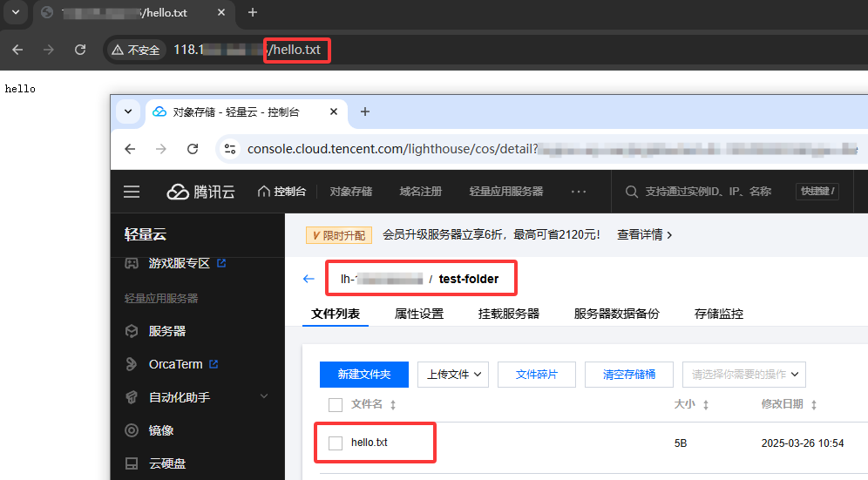The height and width of the screenshot is (480, 868).
Task: Open the hamburger navigation menu
Action: 132,192
